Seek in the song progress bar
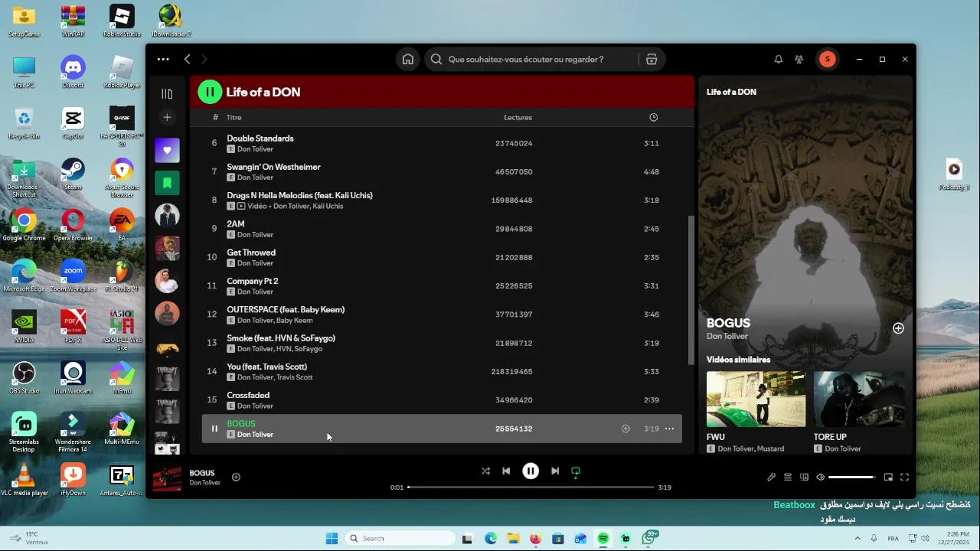 [x=531, y=487]
